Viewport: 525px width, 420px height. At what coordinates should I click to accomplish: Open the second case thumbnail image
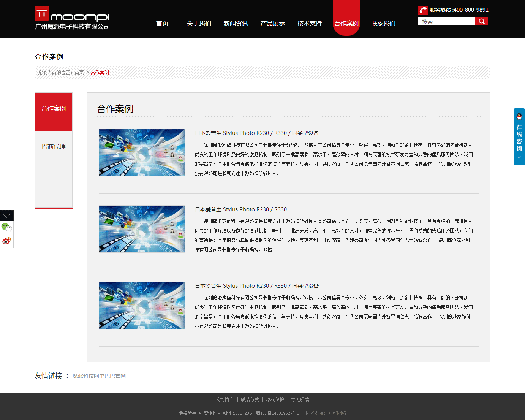(142, 229)
